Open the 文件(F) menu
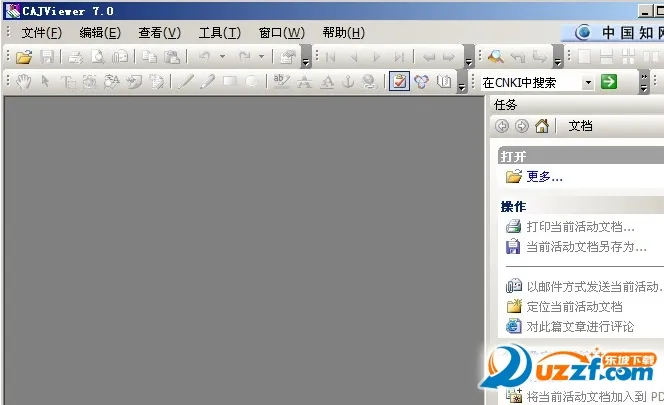The width and height of the screenshot is (664, 405). click(x=41, y=33)
